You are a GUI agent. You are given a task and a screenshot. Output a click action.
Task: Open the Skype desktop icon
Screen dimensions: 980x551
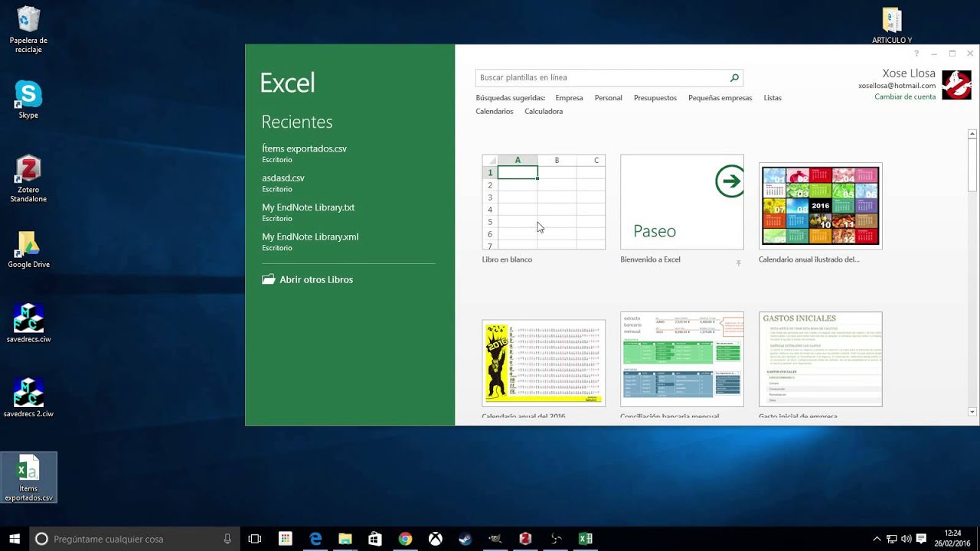(x=28, y=99)
